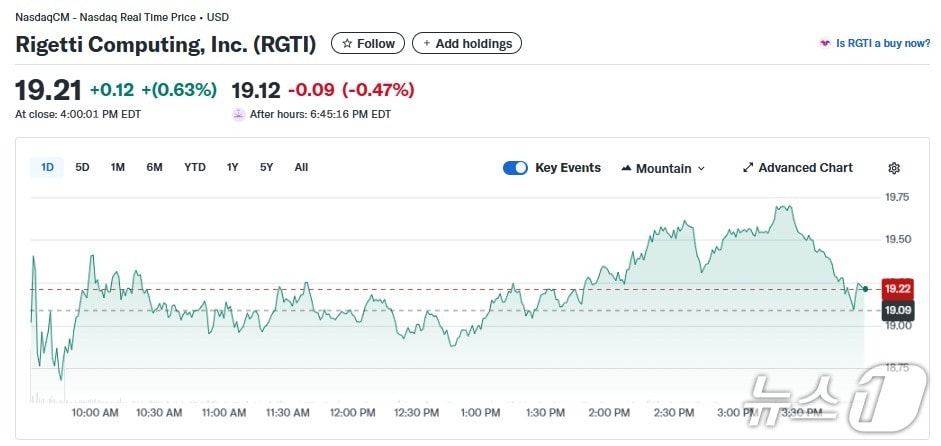Click the Advanced Chart link
Viewport: 941px width, 446px height.
(x=805, y=168)
